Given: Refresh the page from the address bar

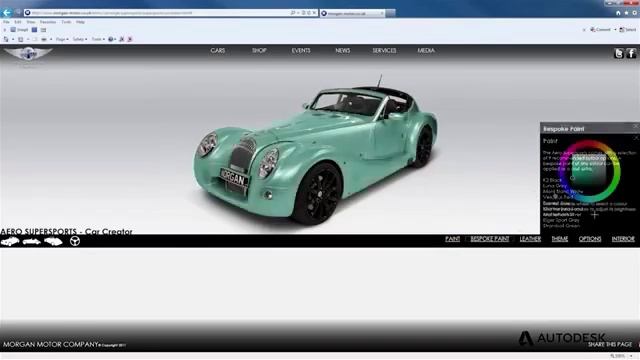Looking at the screenshot, I should pos(309,13).
